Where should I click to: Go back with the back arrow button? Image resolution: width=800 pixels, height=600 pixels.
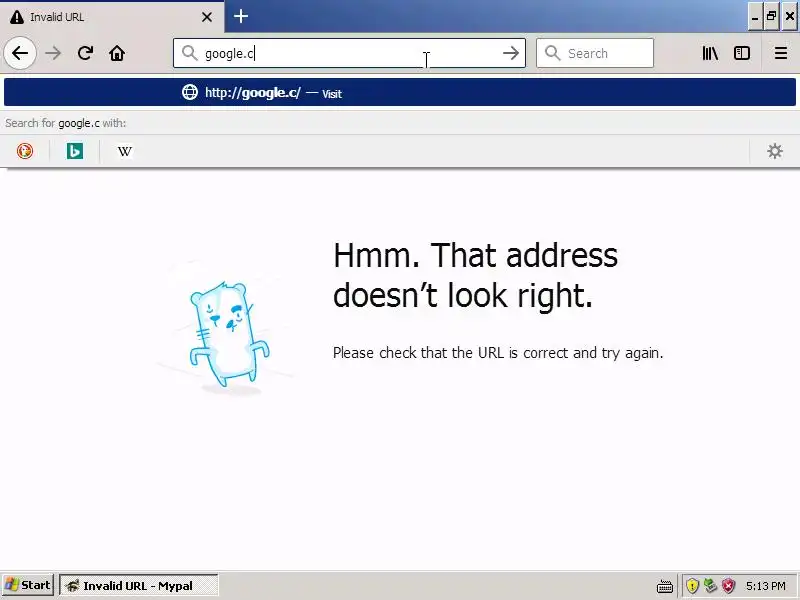click(20, 53)
